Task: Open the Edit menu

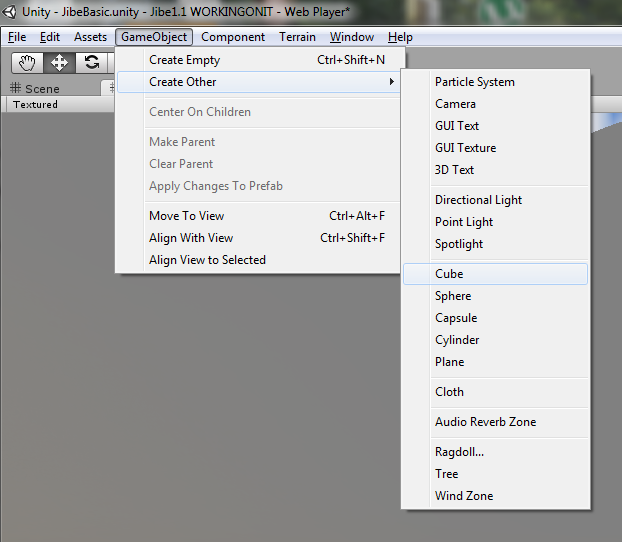Action: point(50,37)
